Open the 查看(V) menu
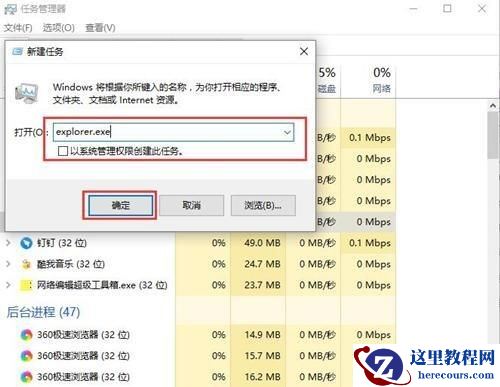 100,28
